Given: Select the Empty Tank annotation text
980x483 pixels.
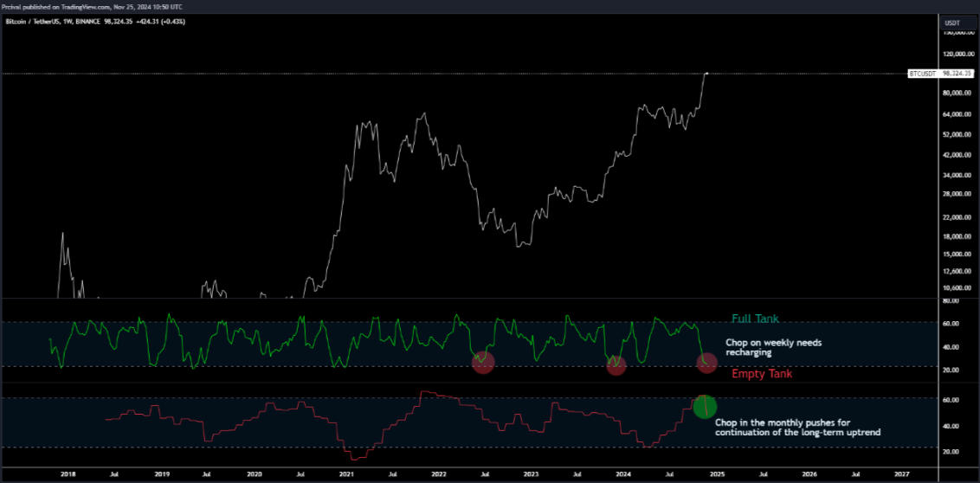Looking at the screenshot, I should click(762, 374).
